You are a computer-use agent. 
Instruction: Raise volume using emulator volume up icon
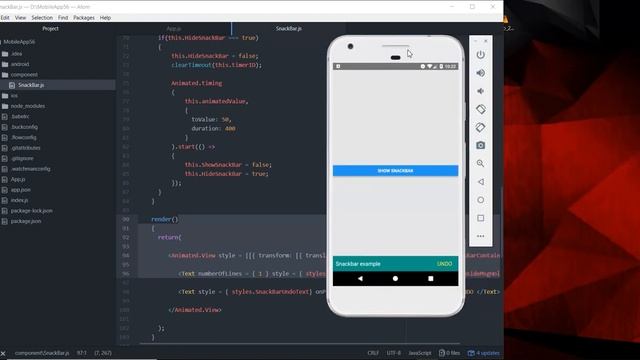(x=480, y=73)
